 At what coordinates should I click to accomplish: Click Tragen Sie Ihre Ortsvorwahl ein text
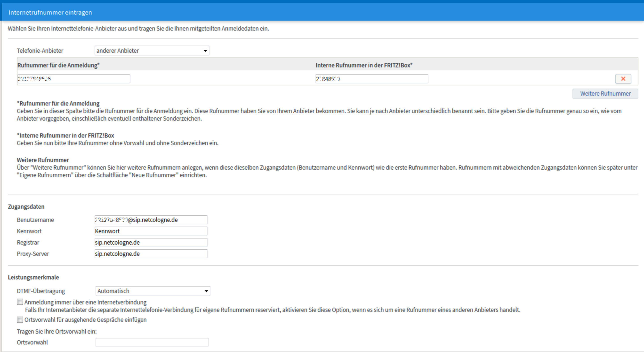57,331
